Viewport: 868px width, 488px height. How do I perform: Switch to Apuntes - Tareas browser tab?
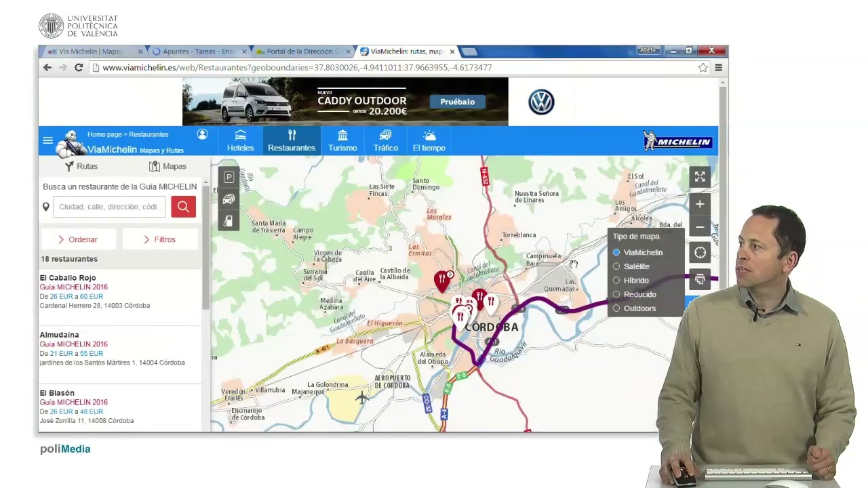pos(199,52)
